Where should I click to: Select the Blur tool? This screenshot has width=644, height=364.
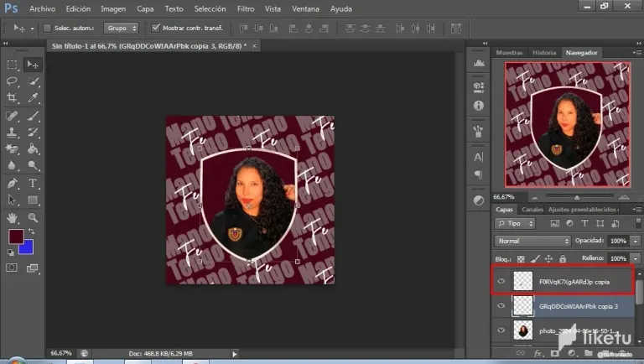[12, 164]
